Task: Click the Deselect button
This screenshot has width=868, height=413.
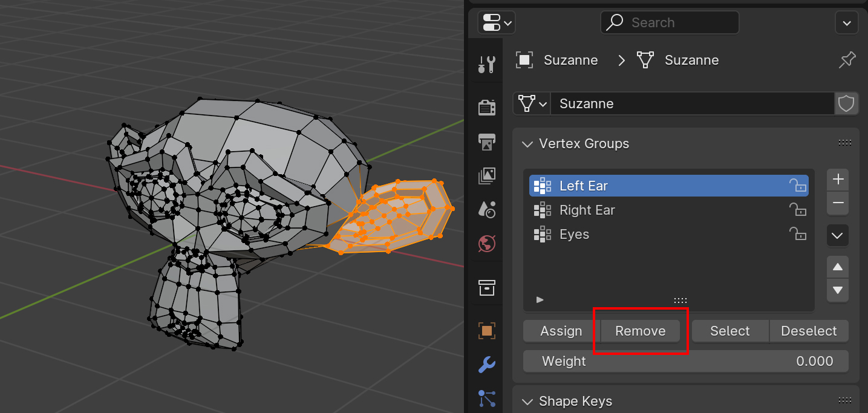Action: (809, 331)
